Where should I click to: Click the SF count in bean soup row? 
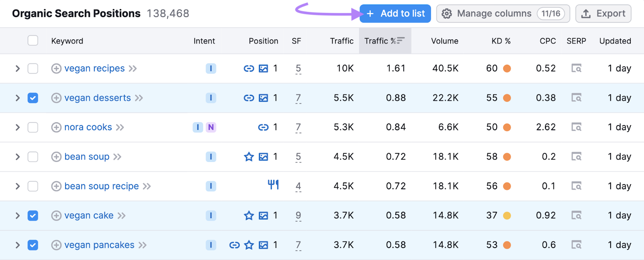click(x=298, y=157)
